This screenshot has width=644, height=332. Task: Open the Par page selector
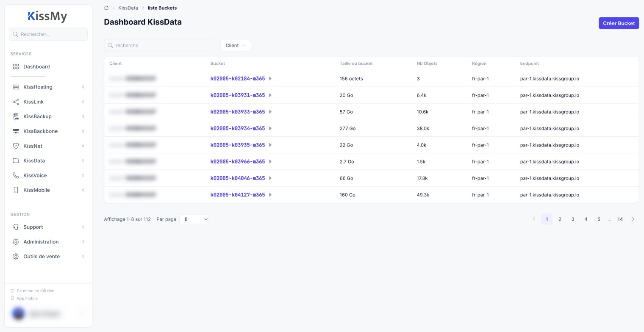[x=194, y=219]
